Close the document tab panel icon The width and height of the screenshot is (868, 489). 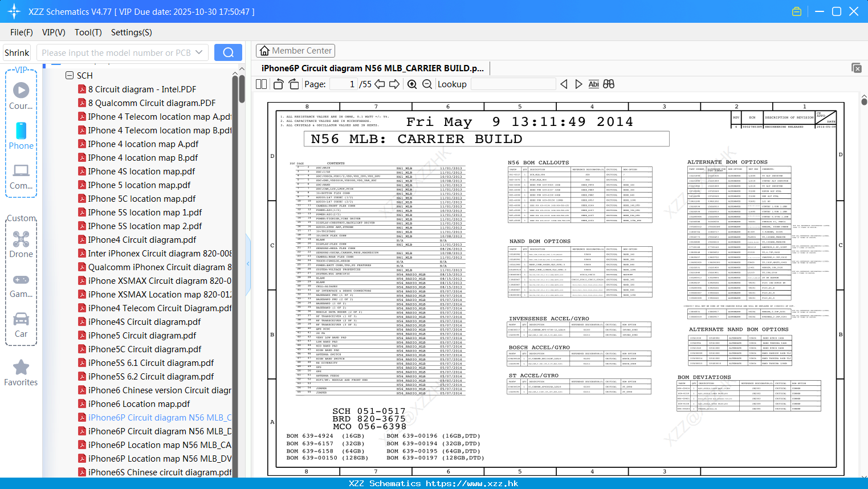857,68
